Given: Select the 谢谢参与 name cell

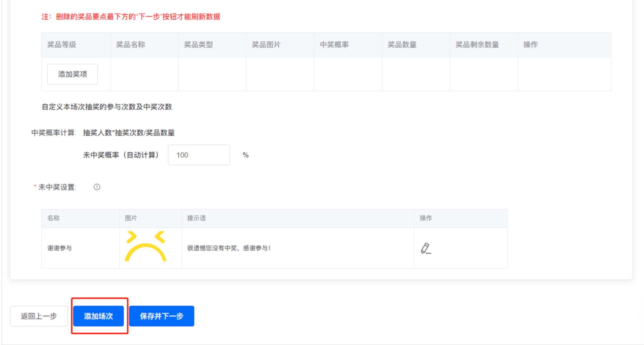Looking at the screenshot, I should 59,248.
